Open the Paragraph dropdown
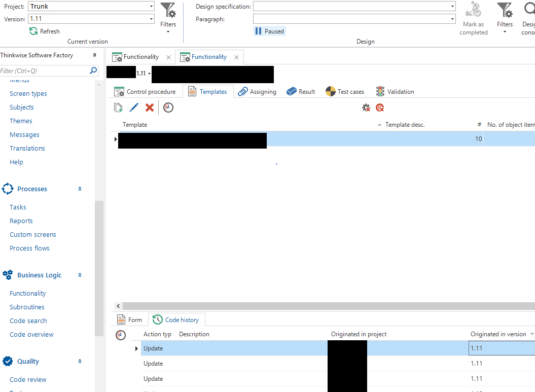This screenshot has height=392, width=535. pos(452,19)
